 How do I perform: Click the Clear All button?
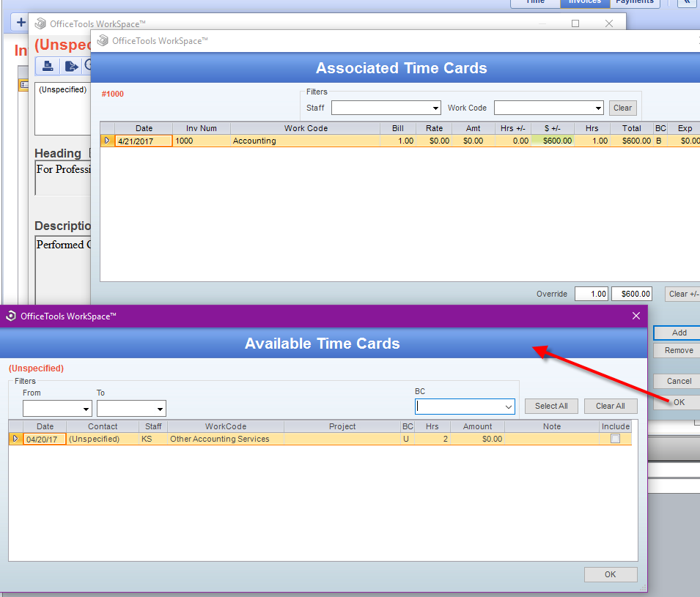pyautogui.click(x=611, y=406)
